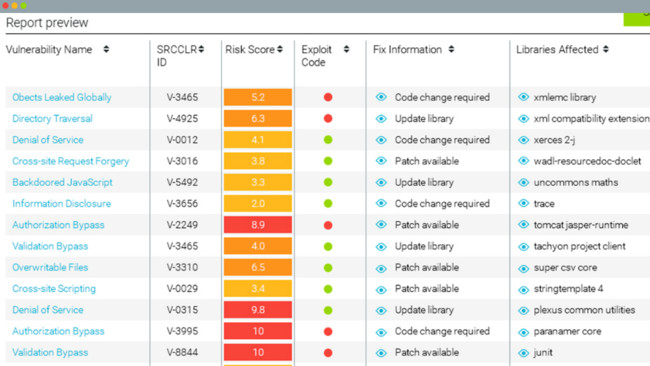Sort by Risk Score column arrows

click(x=280, y=49)
